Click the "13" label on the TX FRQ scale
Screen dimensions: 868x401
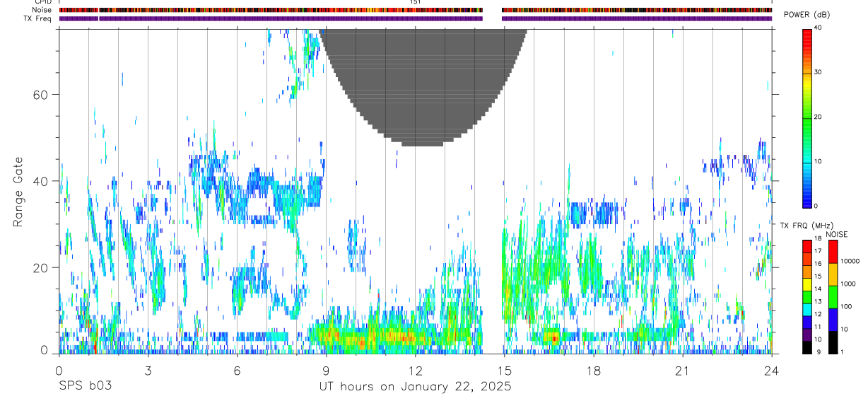817,301
